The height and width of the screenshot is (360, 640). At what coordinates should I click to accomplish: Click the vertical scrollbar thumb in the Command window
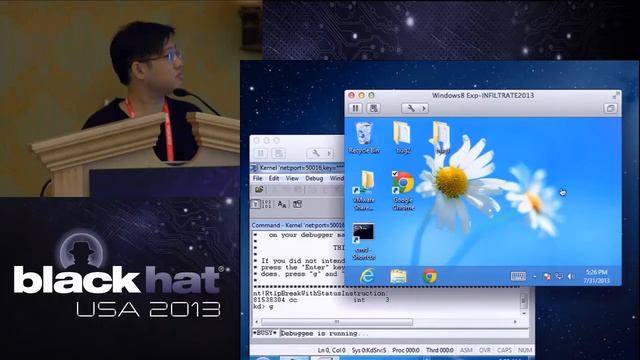[x=524, y=301]
